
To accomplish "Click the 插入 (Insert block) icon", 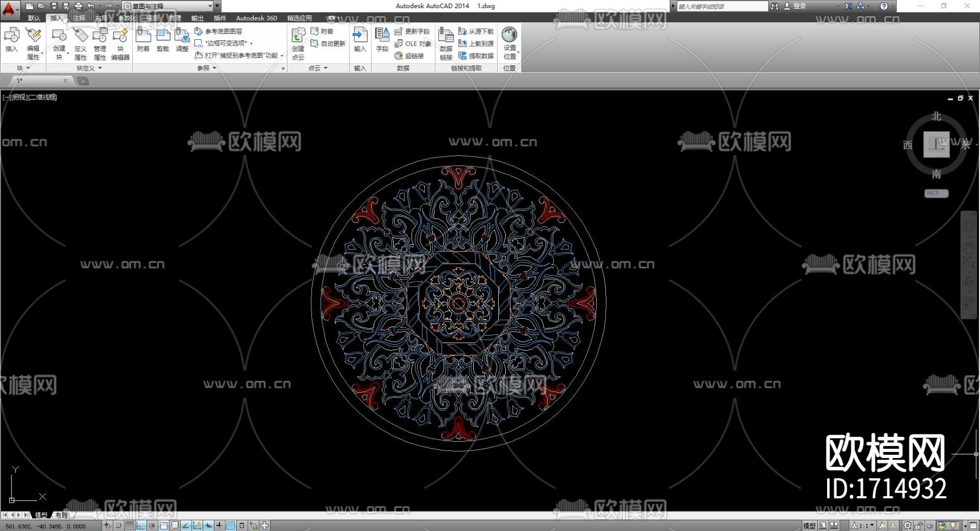I will pos(11,40).
